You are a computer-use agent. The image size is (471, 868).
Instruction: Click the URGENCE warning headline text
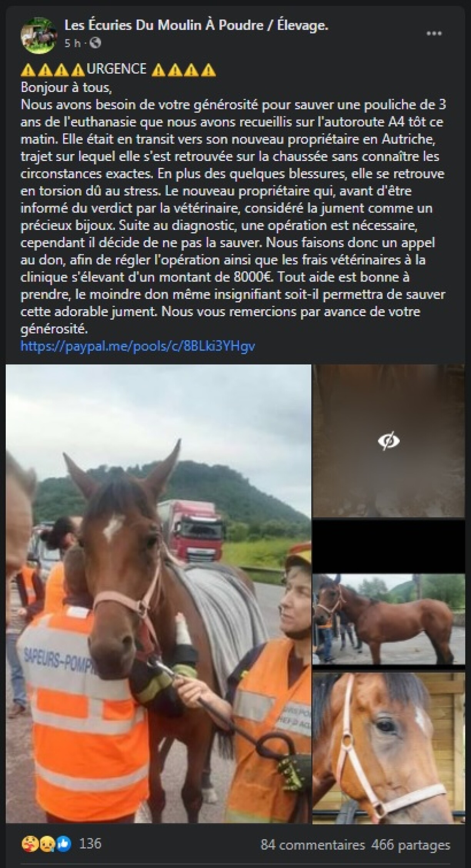click(117, 69)
